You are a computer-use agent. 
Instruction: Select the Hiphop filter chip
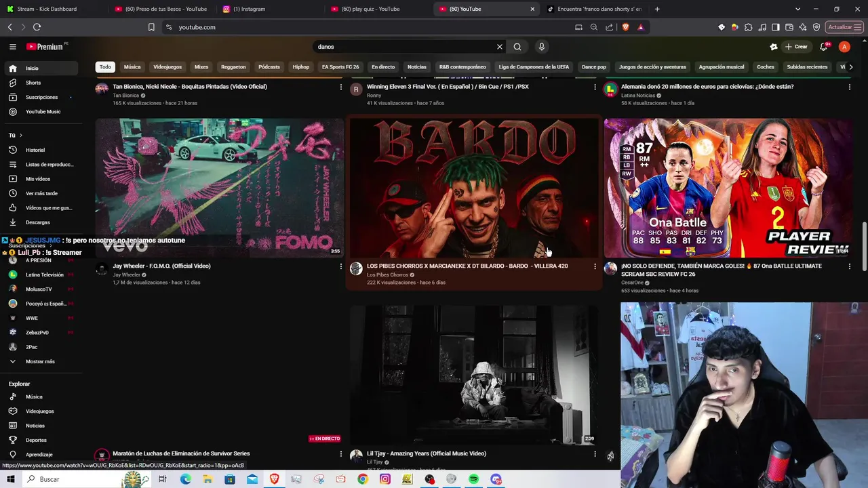click(301, 67)
